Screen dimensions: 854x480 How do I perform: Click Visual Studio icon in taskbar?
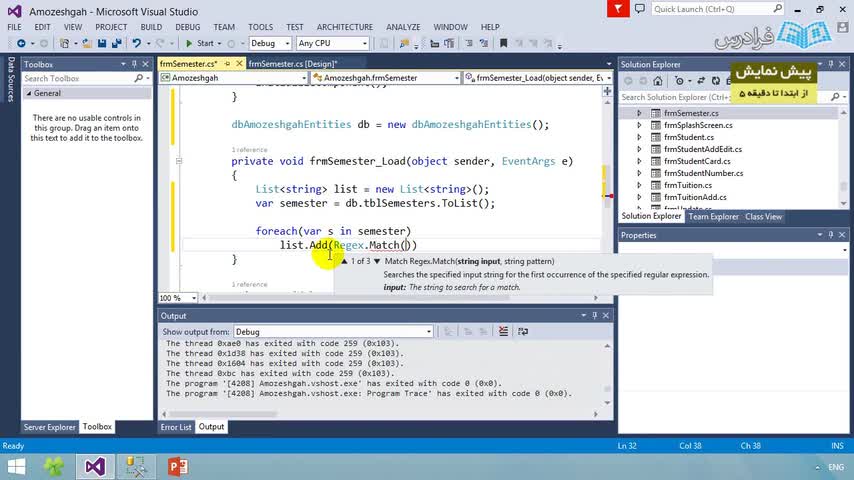tap(95, 466)
